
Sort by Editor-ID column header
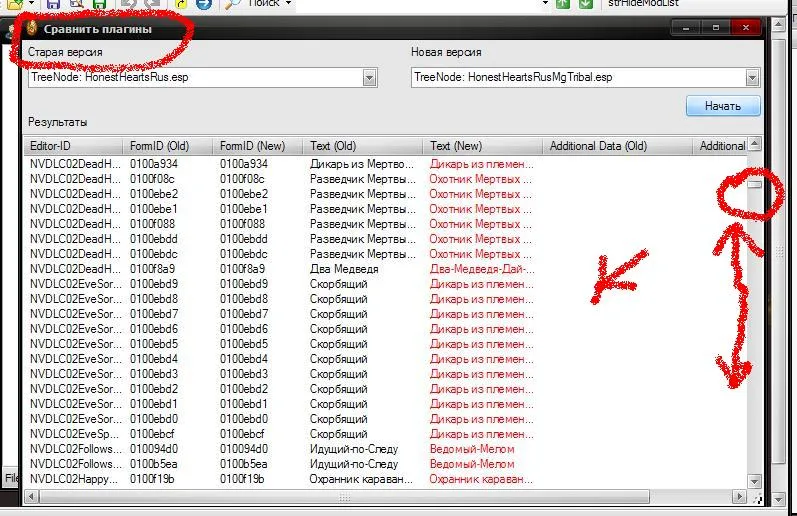click(74, 146)
